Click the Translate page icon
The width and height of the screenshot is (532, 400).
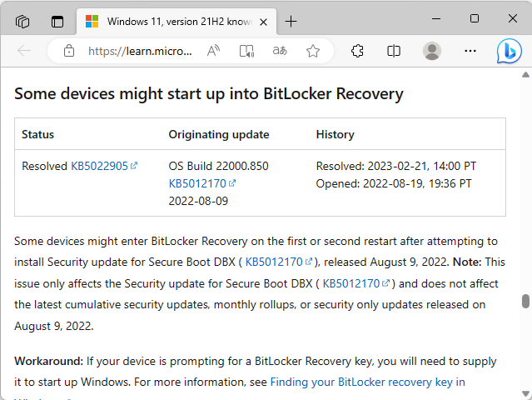pyautogui.click(x=280, y=51)
